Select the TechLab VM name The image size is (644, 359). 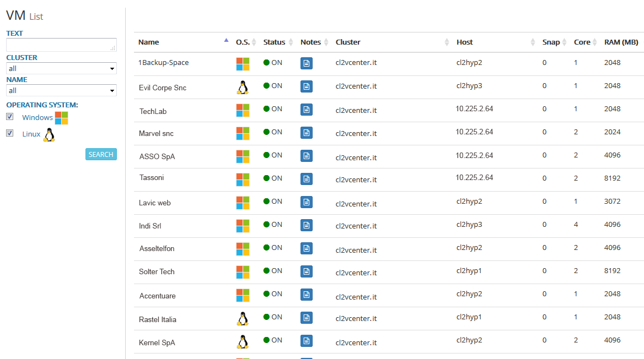point(153,111)
